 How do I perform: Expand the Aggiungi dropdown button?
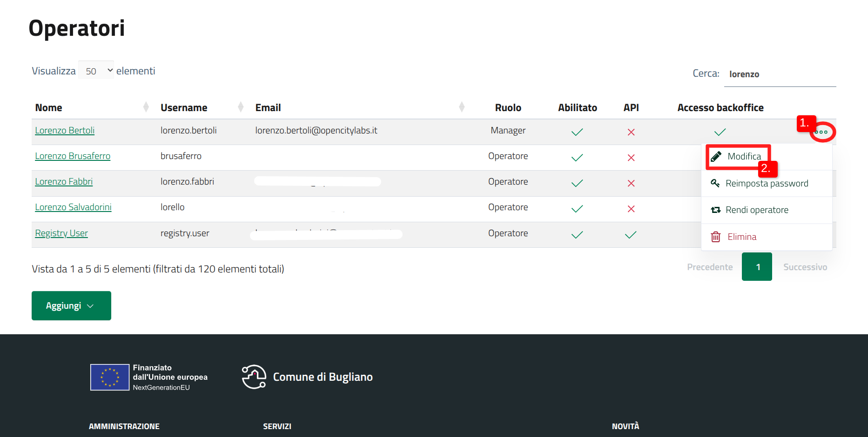tap(71, 305)
